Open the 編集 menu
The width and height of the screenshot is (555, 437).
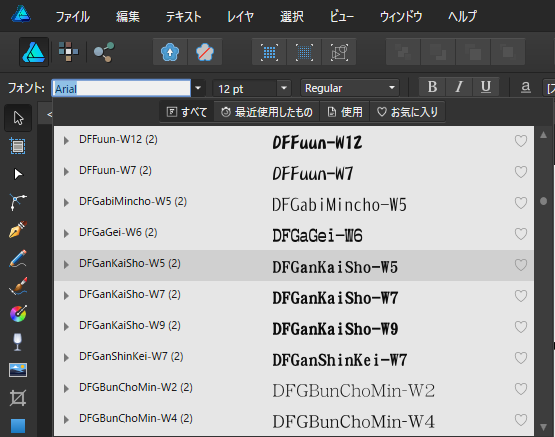[128, 17]
